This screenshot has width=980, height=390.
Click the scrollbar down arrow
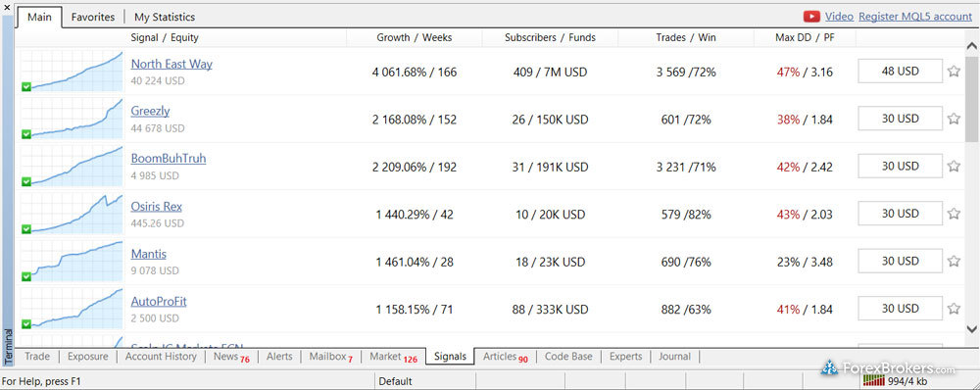click(972, 328)
